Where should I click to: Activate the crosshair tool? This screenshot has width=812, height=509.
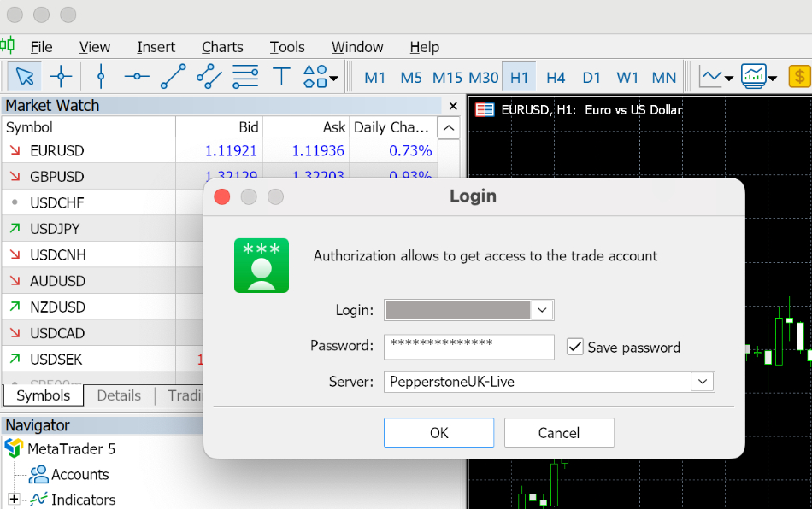coord(61,77)
